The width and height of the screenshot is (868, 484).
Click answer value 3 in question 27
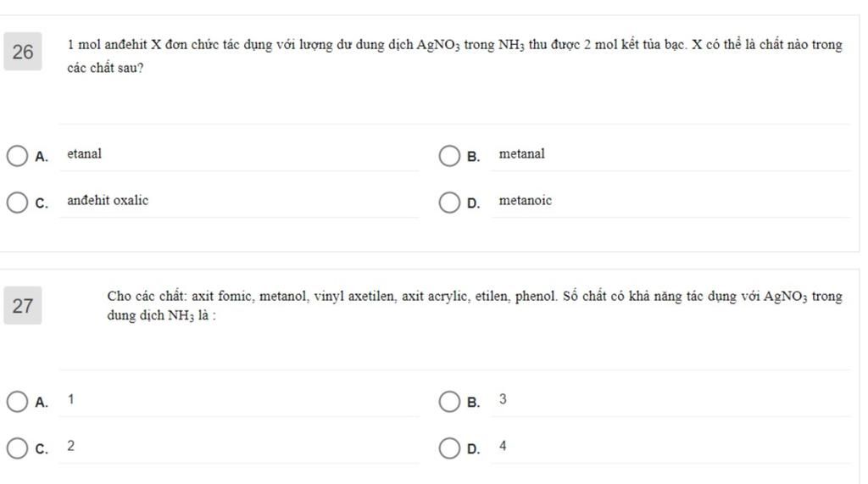coord(503,399)
